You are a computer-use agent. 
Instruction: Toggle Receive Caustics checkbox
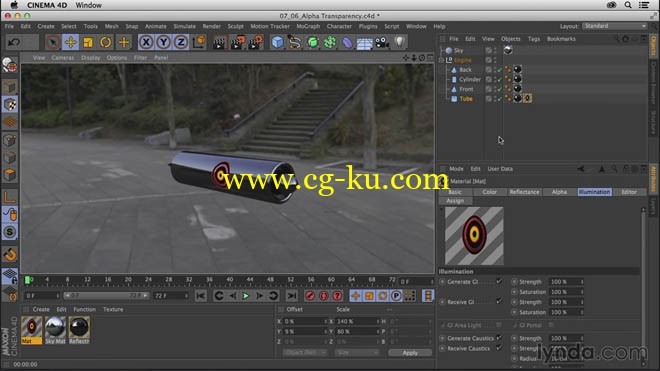[x=499, y=348]
